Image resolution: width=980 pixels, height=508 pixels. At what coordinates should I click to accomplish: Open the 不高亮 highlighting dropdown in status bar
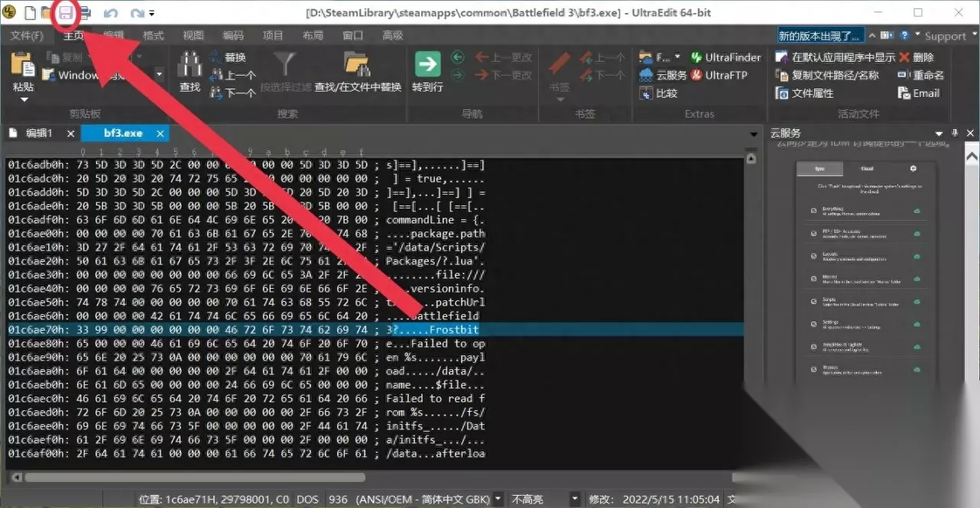click(576, 499)
